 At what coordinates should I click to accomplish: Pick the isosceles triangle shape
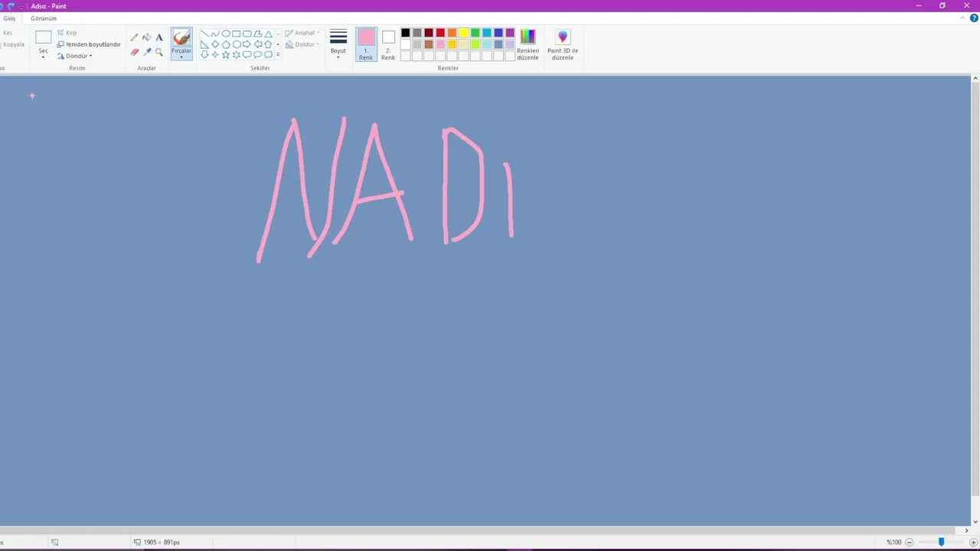268,34
